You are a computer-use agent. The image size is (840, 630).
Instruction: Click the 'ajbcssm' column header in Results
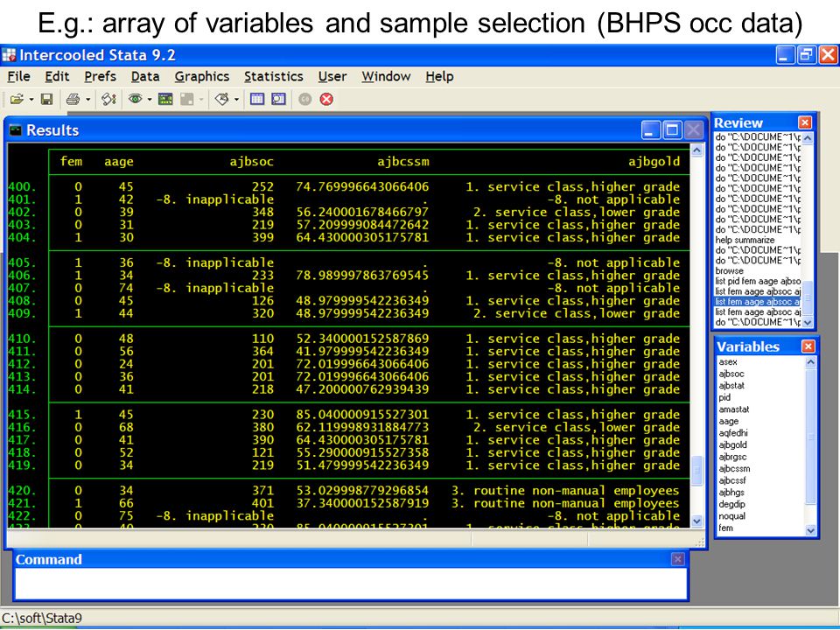(402, 162)
